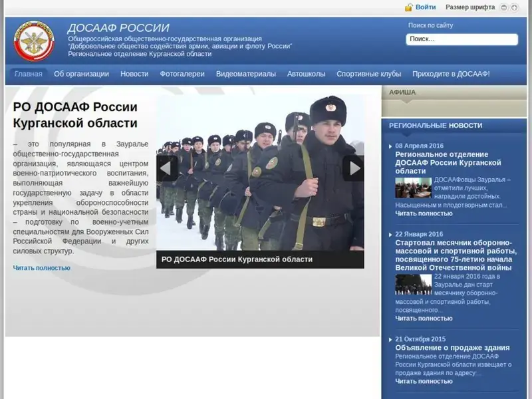Click Читать полностью under main article

click(41, 268)
